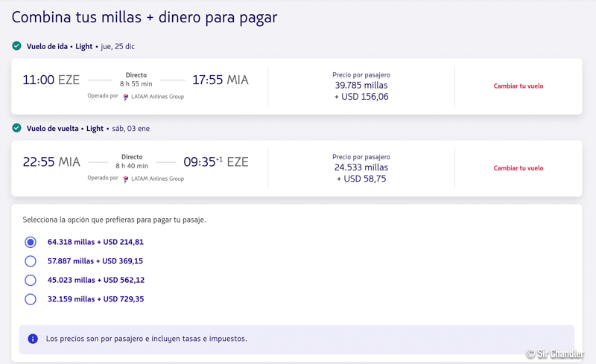The image size is (596, 364).
Task: Click the green checkmark beside Vuelo de ida
Action: [16, 46]
